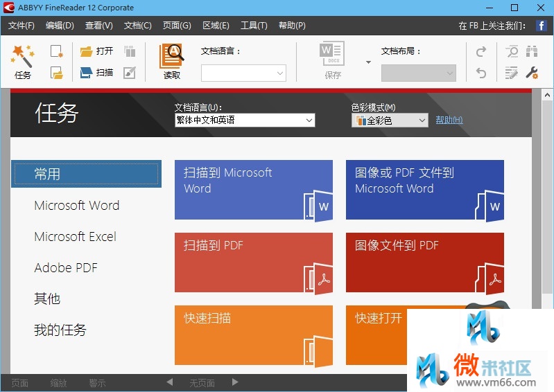Screen dimensions: 554x392
Task: Select the 常用 task category
Action: pyautogui.click(x=86, y=174)
